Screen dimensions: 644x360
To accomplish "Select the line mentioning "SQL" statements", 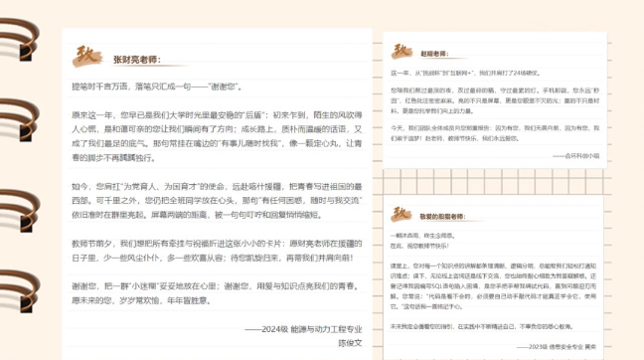I will (493, 286).
